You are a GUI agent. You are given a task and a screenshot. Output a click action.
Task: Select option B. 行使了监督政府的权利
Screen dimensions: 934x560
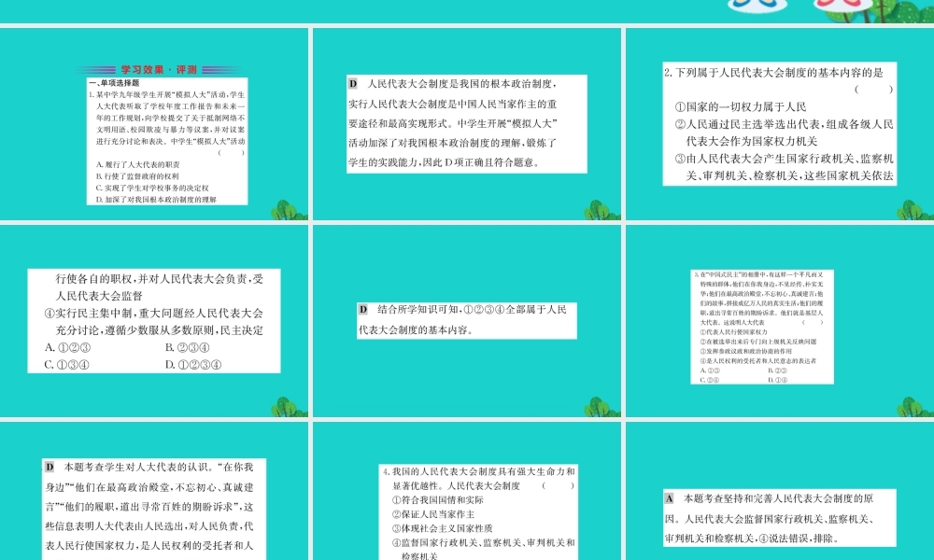[137, 176]
